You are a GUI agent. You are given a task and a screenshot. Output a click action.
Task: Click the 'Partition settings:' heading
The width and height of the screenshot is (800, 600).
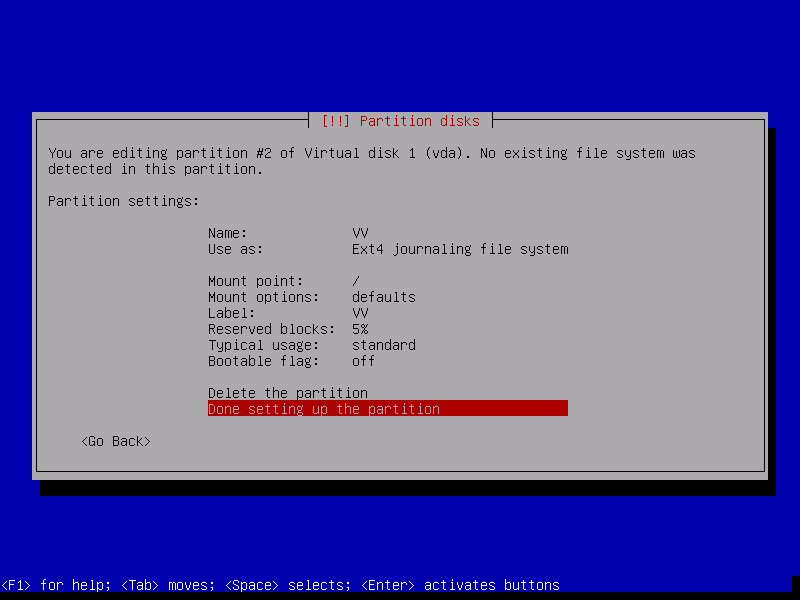[124, 201]
